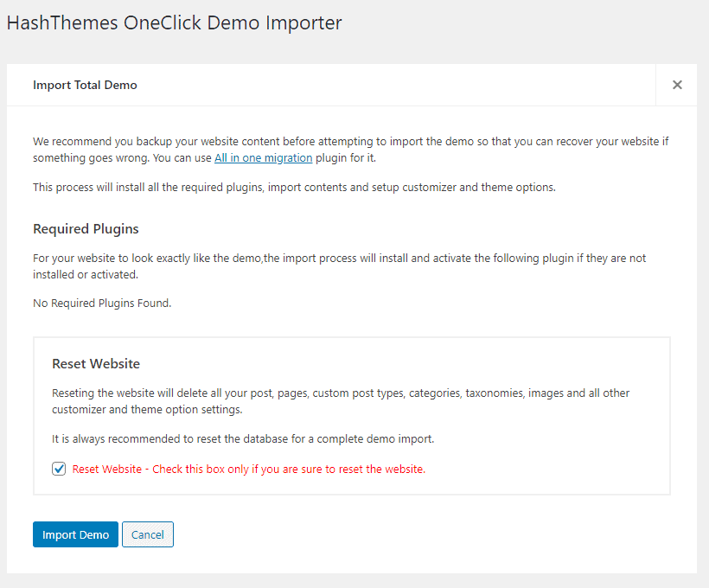Click the No Required Plugins Found text
The width and height of the screenshot is (709, 588).
(102, 303)
